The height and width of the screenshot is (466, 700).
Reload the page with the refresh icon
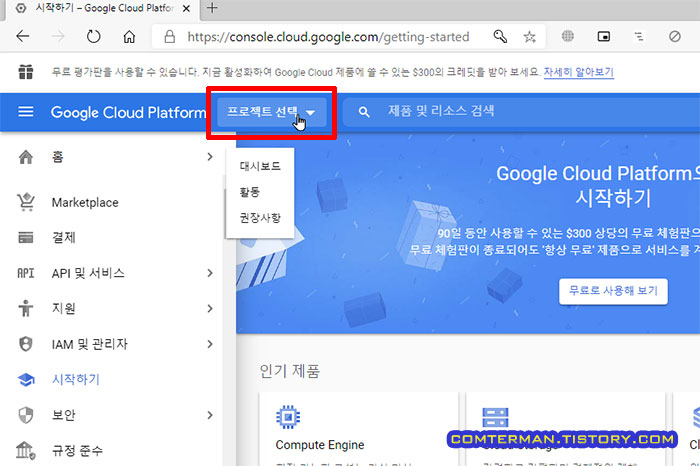(93, 36)
